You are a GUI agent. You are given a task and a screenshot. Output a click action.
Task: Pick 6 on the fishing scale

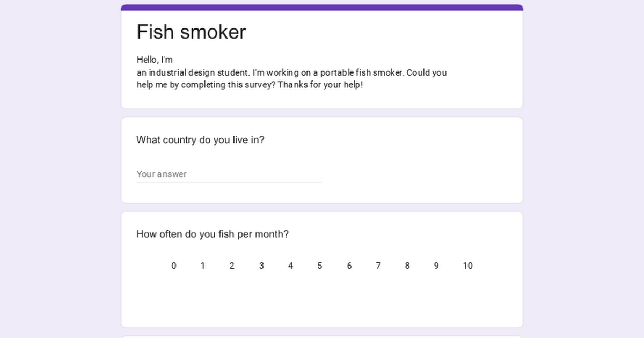pos(349,266)
